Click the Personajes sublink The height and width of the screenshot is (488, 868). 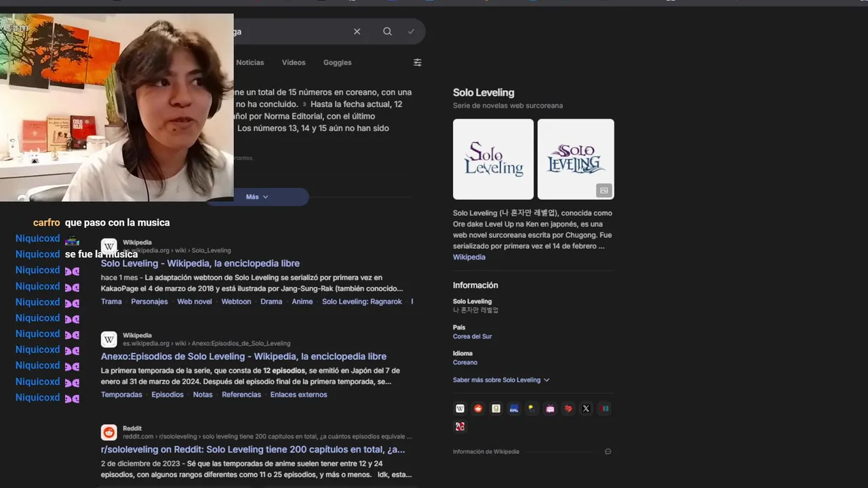149,302
